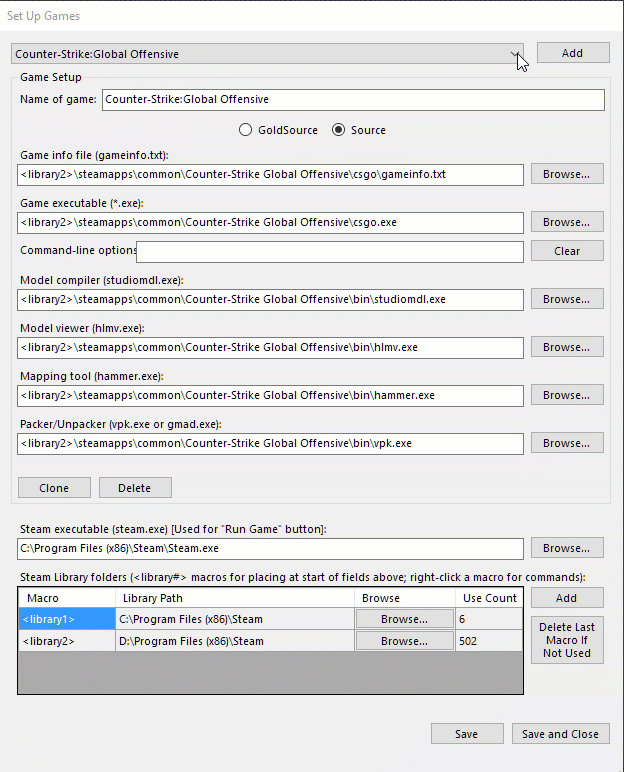Screen dimensions: 624x772
Task: Browse for the Steam executable
Action: pyautogui.click(x=566, y=548)
